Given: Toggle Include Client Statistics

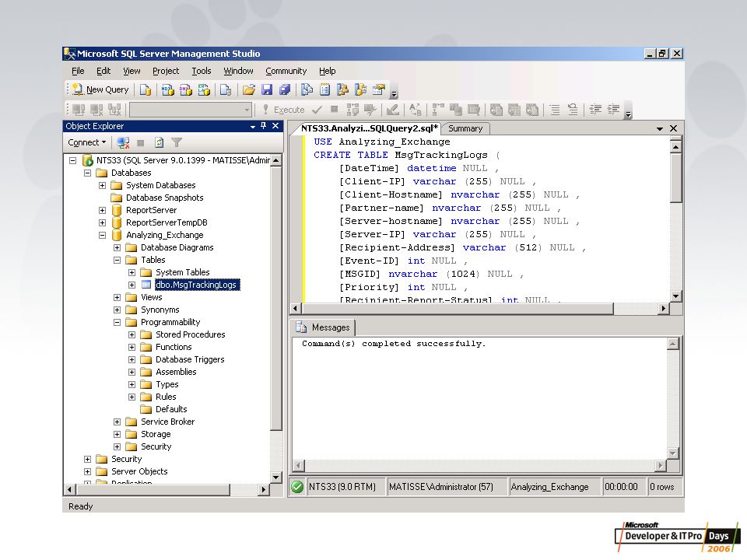Looking at the screenshot, I should (456, 110).
